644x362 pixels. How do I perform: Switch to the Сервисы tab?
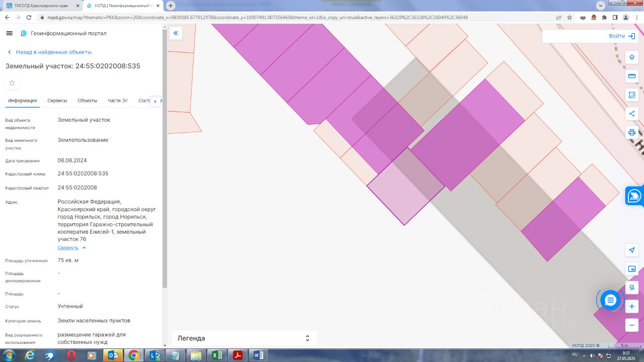[x=57, y=101]
